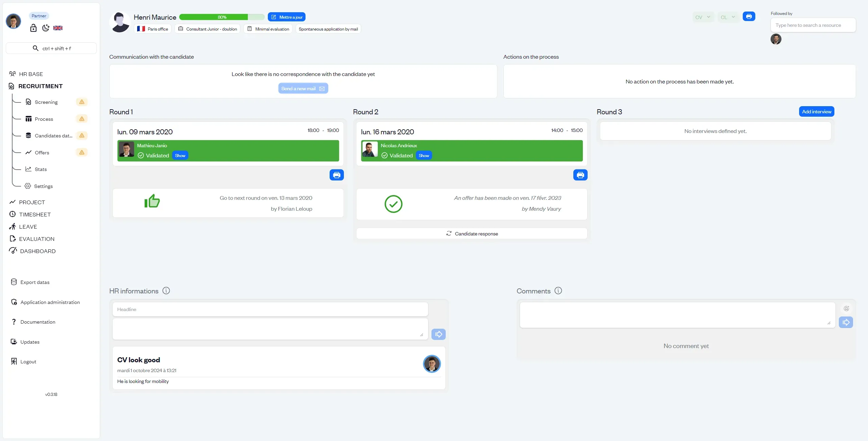Click the candidate response refresh icon
This screenshot has height=441, width=868.
pyautogui.click(x=448, y=233)
